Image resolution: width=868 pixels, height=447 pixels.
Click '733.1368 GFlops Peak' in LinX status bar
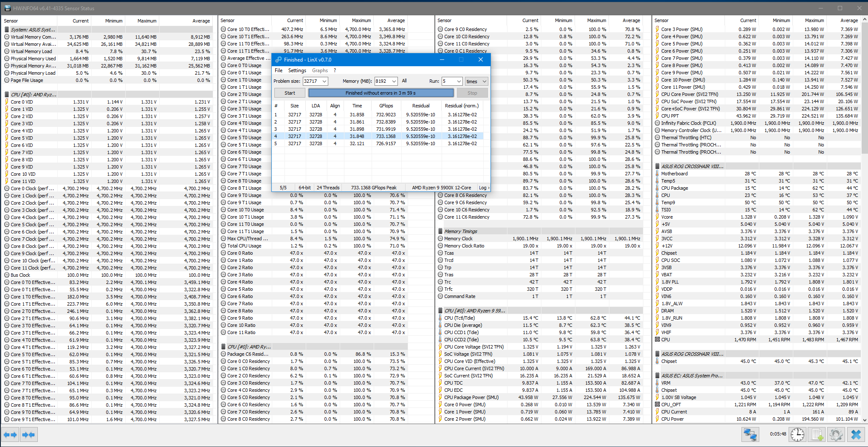(374, 188)
